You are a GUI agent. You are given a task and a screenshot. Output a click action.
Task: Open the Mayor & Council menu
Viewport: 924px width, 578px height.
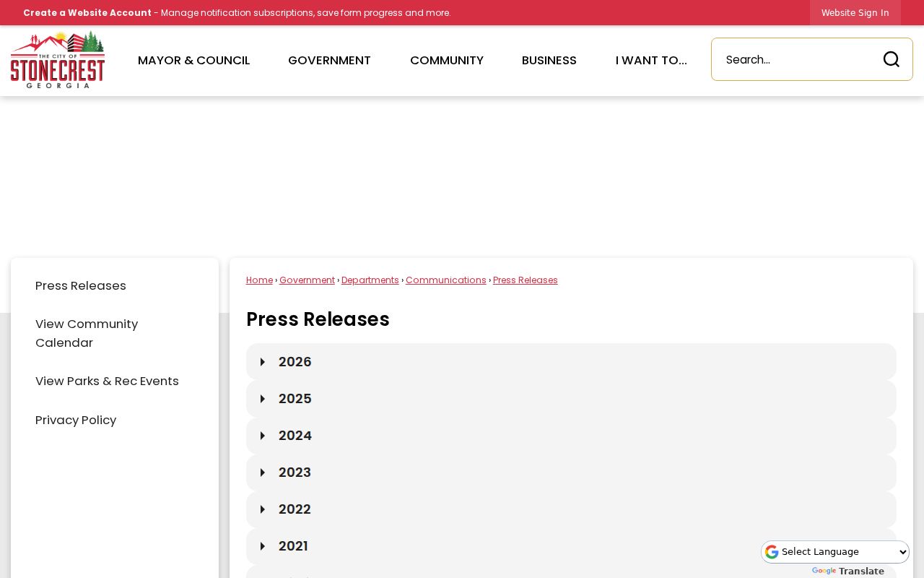pyautogui.click(x=194, y=60)
